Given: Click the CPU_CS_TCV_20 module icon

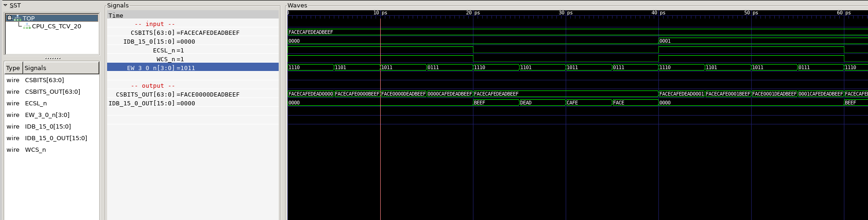Looking at the screenshot, I should click(x=27, y=26).
